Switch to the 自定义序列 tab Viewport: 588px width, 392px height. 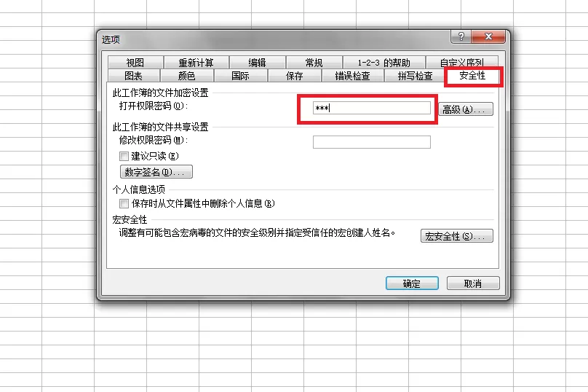462,63
